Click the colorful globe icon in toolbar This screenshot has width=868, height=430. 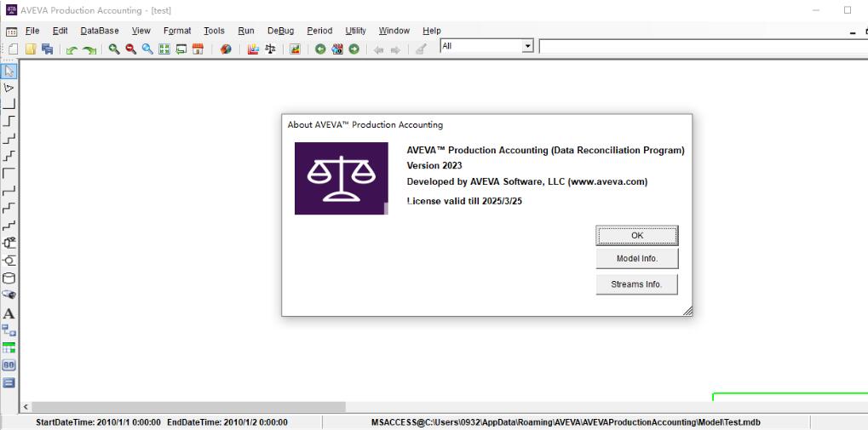click(225, 49)
